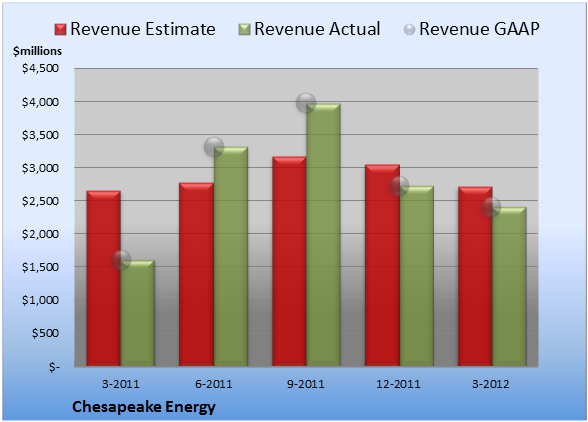Click the gray Revenue GAAP legend marker

409,30
